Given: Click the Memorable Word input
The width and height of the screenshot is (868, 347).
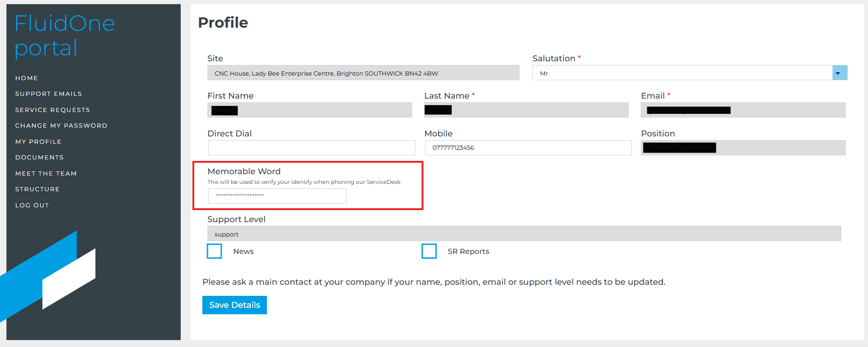Looking at the screenshot, I should (x=277, y=196).
